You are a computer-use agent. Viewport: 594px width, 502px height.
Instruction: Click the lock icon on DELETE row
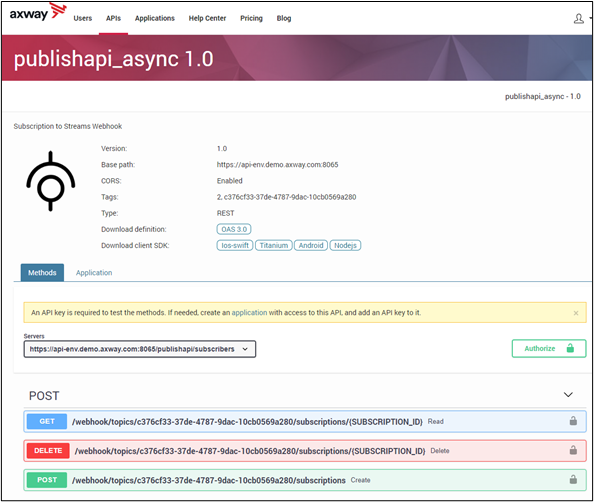(x=573, y=450)
